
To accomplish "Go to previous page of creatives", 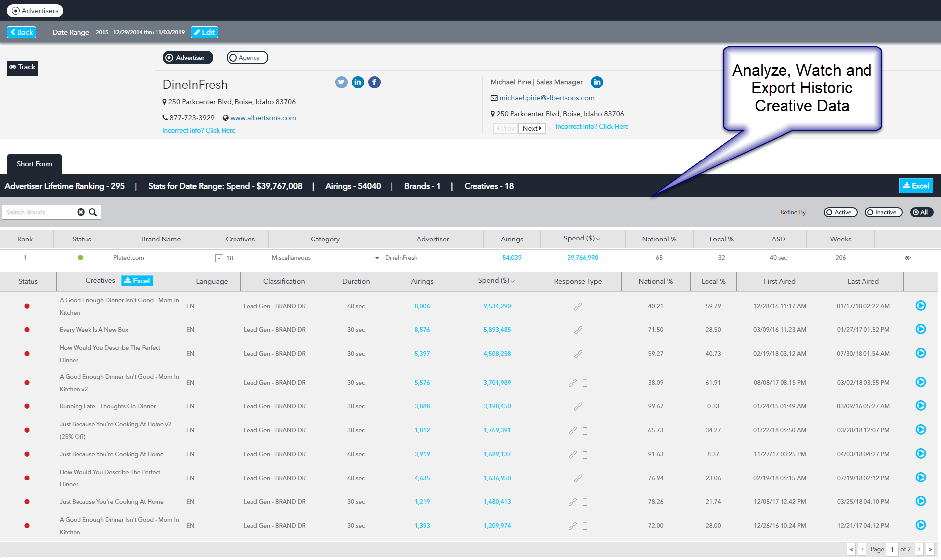I will point(863,549).
